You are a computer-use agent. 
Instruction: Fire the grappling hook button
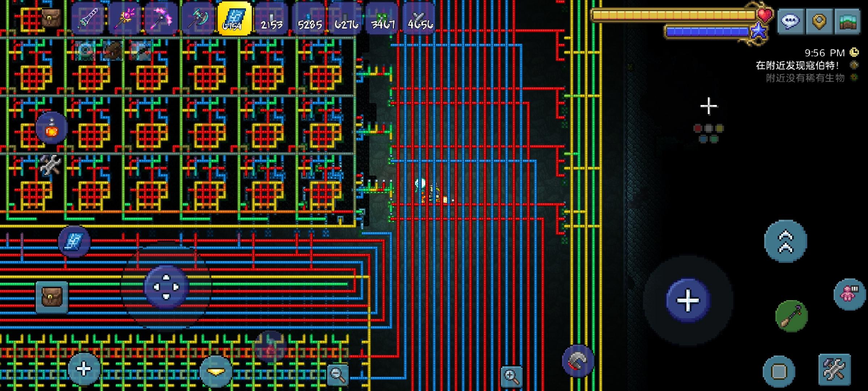(578, 361)
